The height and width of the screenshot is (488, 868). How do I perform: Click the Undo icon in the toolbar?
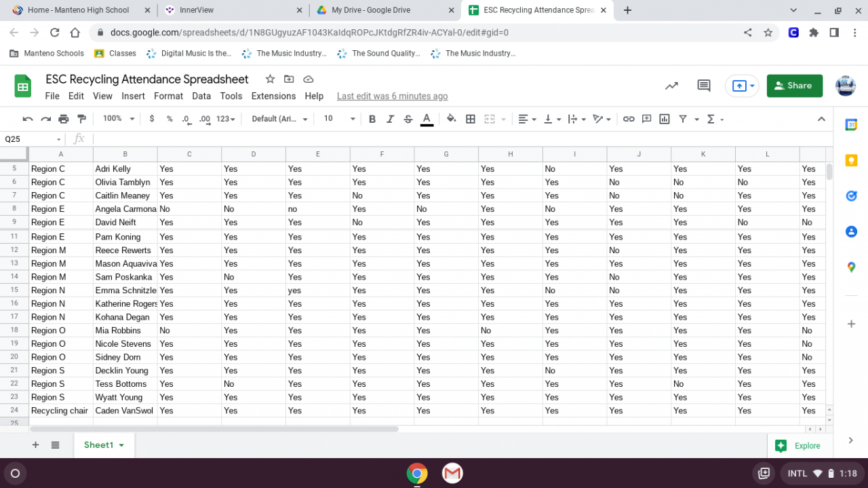tap(28, 119)
